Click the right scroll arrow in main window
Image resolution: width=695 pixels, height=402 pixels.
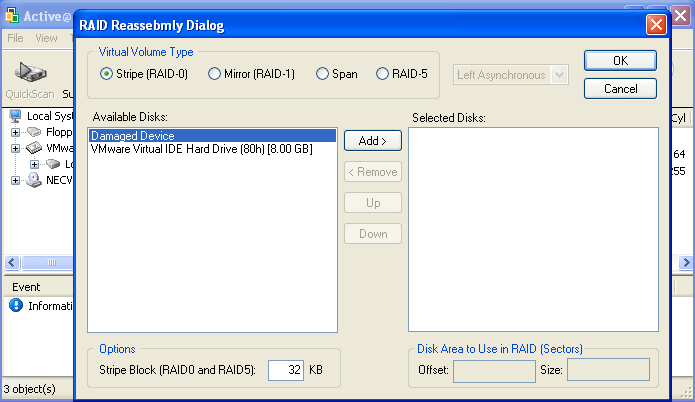click(x=686, y=262)
